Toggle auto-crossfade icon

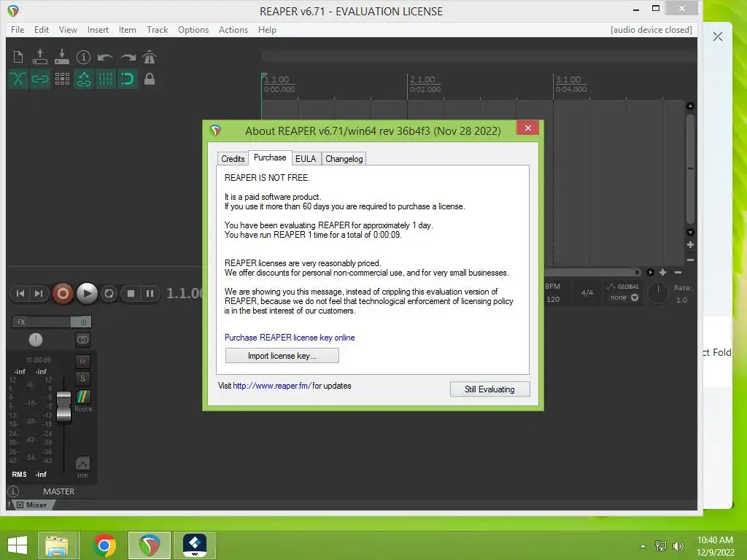pyautogui.click(x=18, y=79)
